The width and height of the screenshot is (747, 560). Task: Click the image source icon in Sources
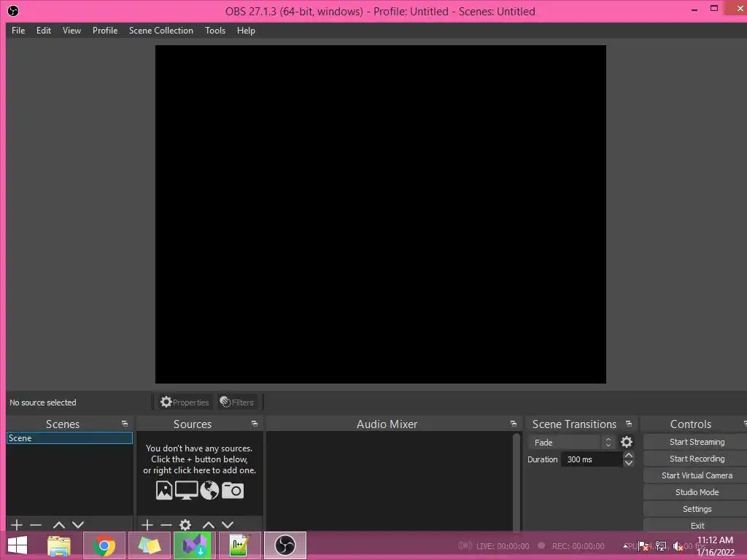tap(164, 490)
